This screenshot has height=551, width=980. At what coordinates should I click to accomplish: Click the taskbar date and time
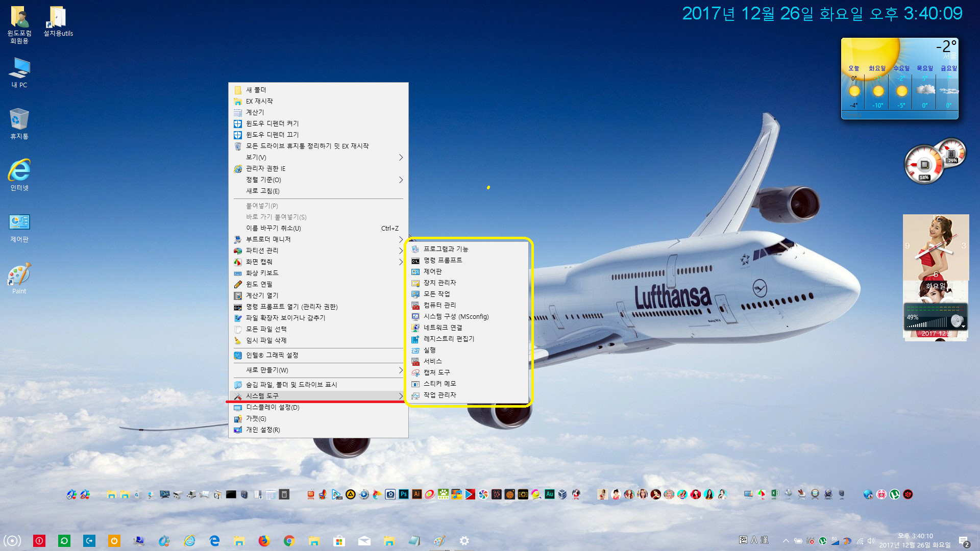pyautogui.click(x=915, y=540)
